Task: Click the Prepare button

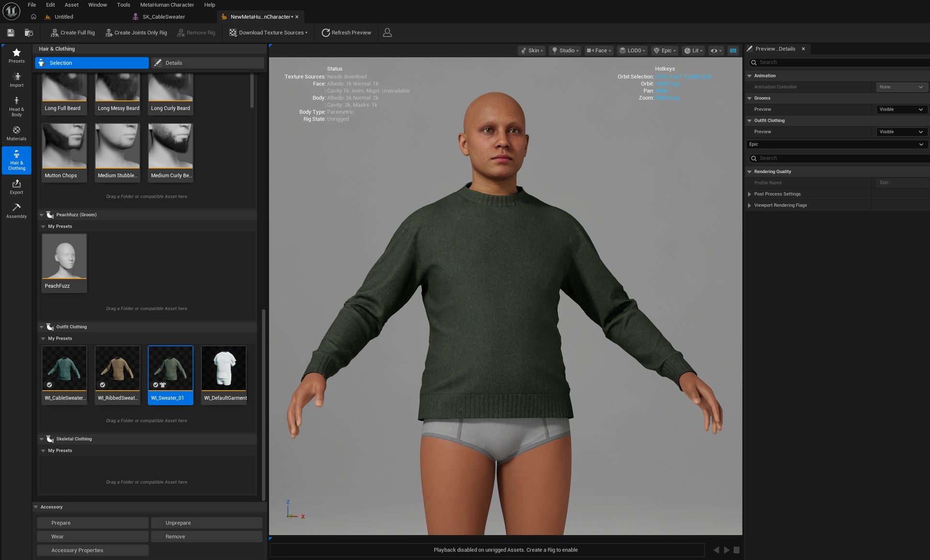Action: click(x=93, y=523)
